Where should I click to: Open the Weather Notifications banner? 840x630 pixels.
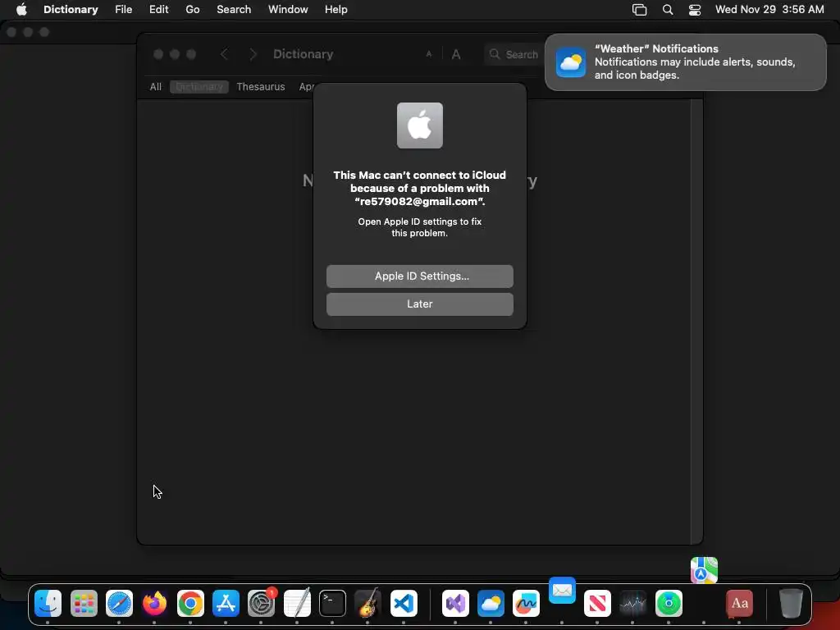pos(685,62)
